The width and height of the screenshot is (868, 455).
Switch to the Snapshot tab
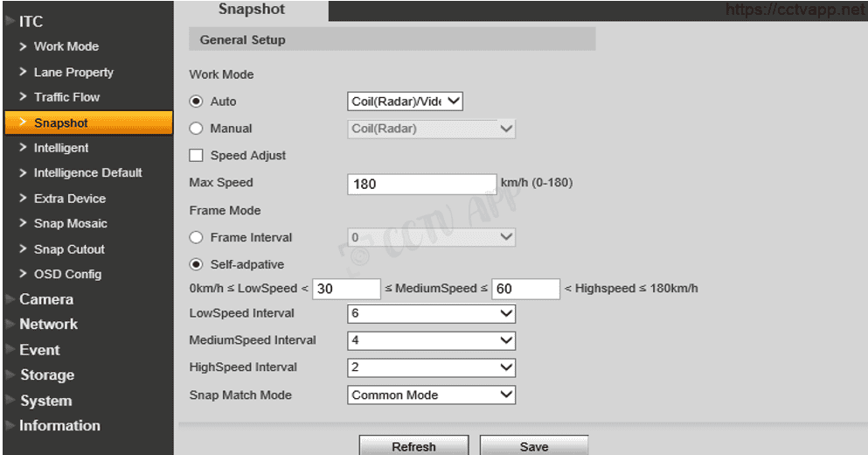[251, 10]
